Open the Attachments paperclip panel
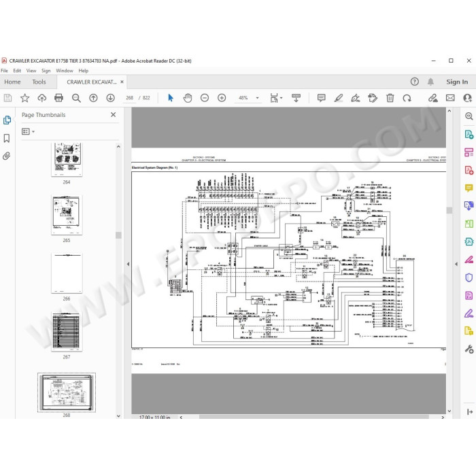Screen dimensions: 476x476 pos(6,156)
